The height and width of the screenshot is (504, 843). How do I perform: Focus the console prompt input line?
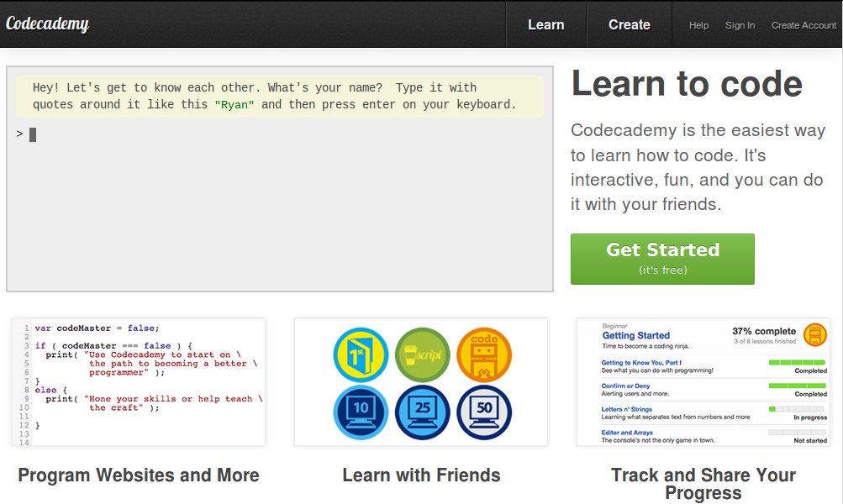click(280, 134)
